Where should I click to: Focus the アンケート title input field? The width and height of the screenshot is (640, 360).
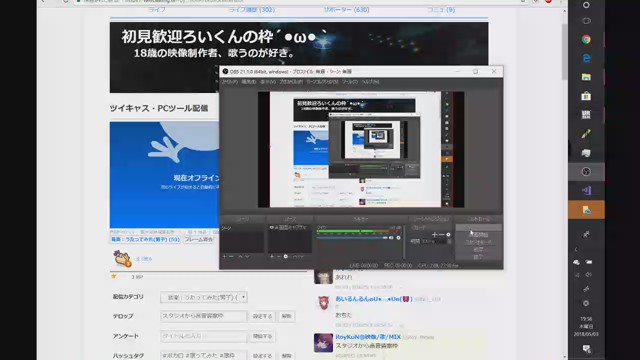tap(204, 336)
